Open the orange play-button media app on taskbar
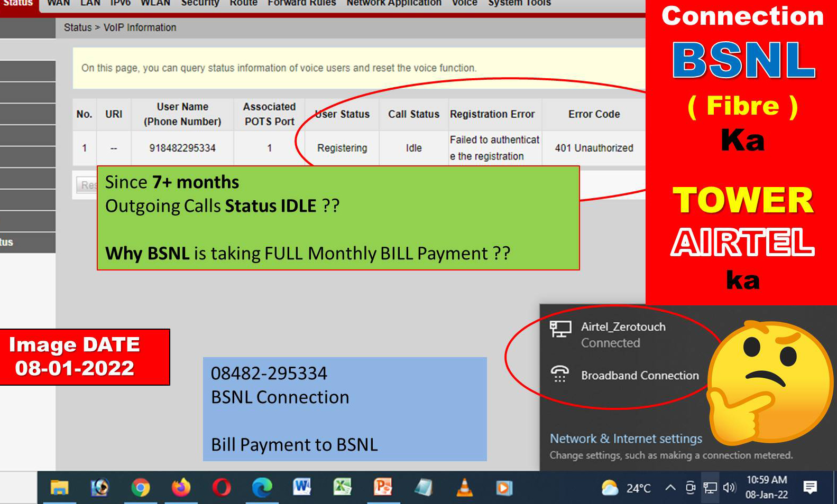837x504 pixels. 504,488
